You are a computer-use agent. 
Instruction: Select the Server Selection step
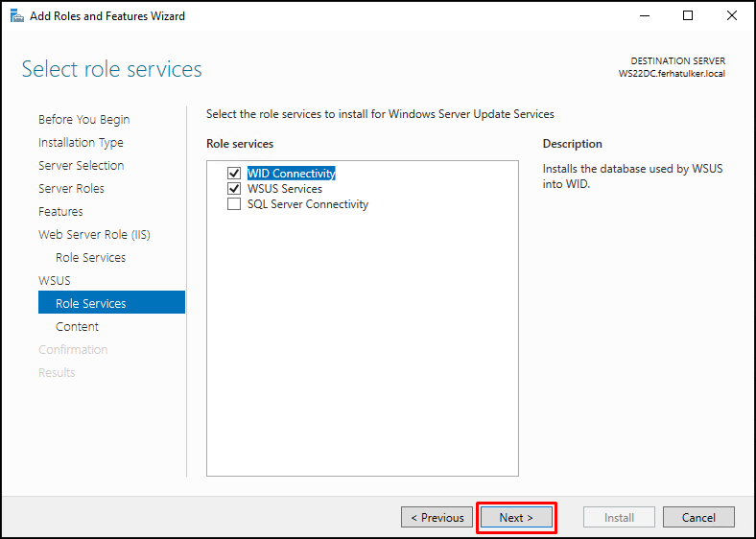click(81, 165)
